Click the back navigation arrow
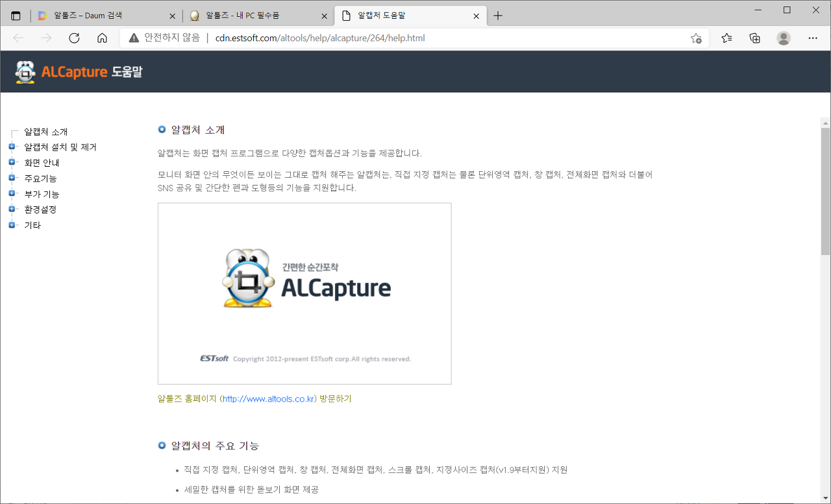Screen dimensions: 831x504 pyautogui.click(x=18, y=38)
